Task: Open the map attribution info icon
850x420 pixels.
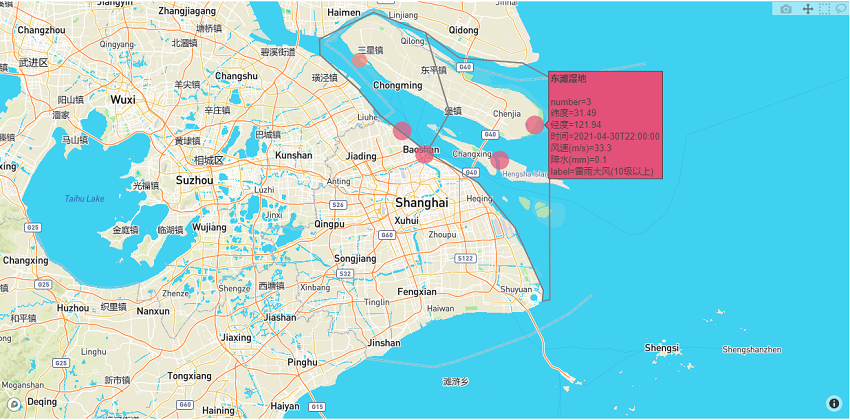Action: coord(834,403)
